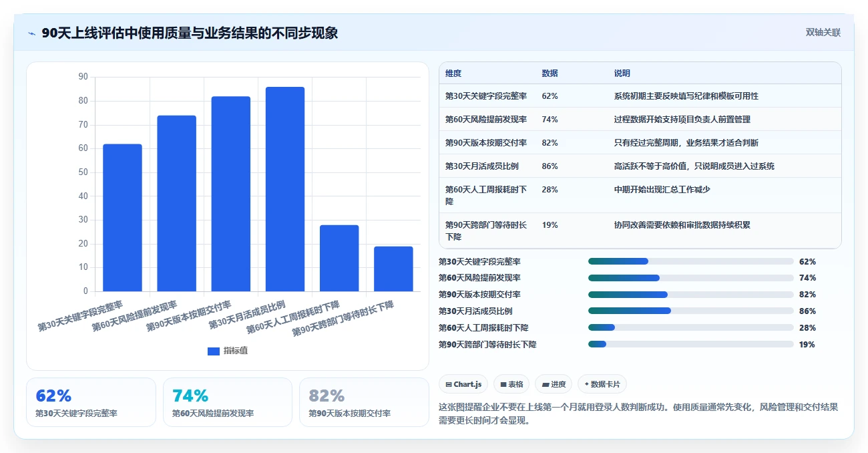Click progress bar for 第30天关键字段完整率
868x453 pixels.
click(x=690, y=261)
